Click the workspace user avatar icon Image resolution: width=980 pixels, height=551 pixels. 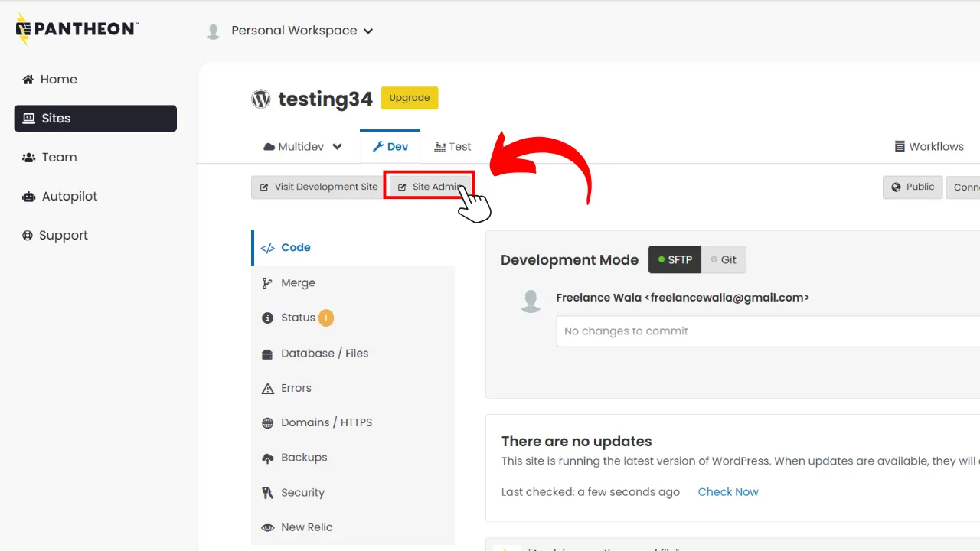(214, 31)
